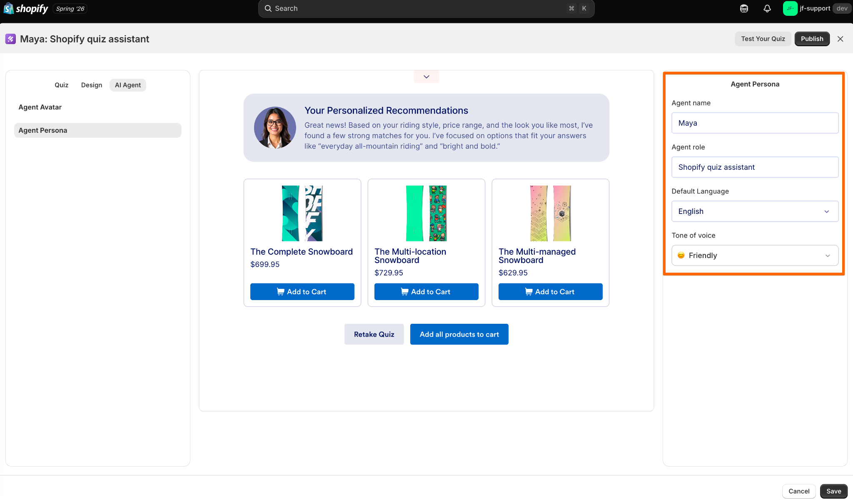Click the Multi-managed Snowboard product image
Viewport: 853px width, 504px height.
click(x=550, y=213)
